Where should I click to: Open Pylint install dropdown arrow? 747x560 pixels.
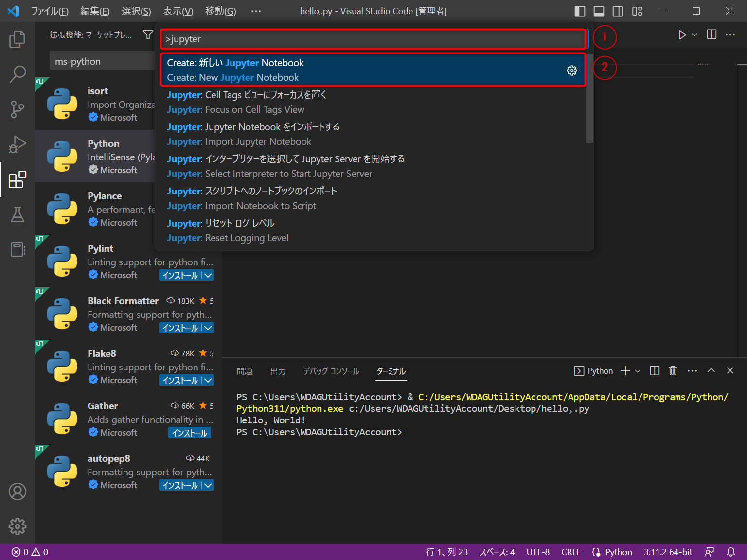pos(208,275)
